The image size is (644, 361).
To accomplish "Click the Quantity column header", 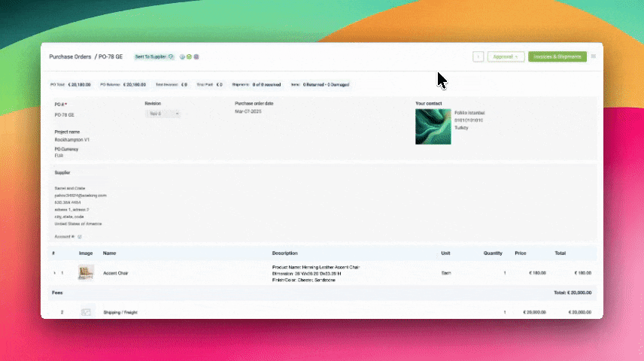I will [x=493, y=253].
